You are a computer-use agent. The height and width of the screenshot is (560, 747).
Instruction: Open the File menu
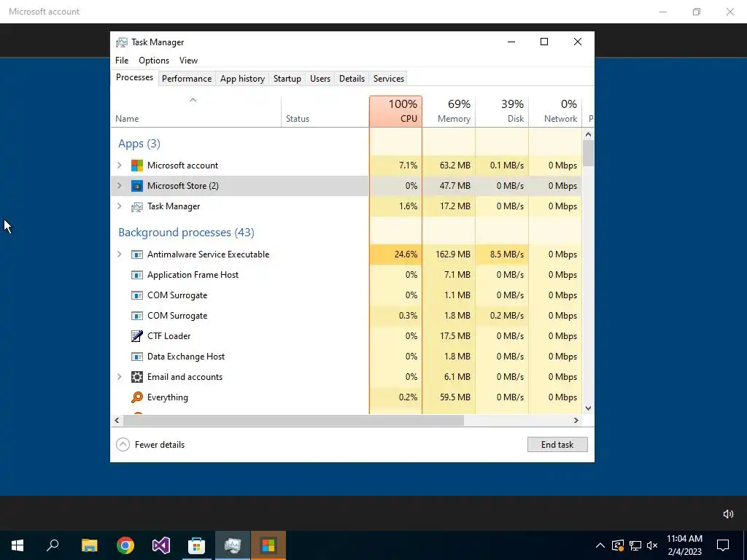pyautogui.click(x=122, y=61)
